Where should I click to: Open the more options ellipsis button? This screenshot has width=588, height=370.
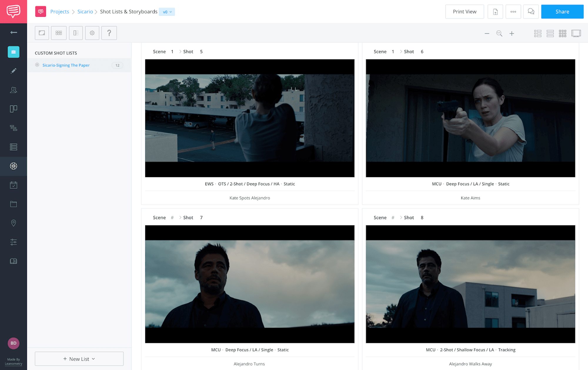pyautogui.click(x=513, y=12)
